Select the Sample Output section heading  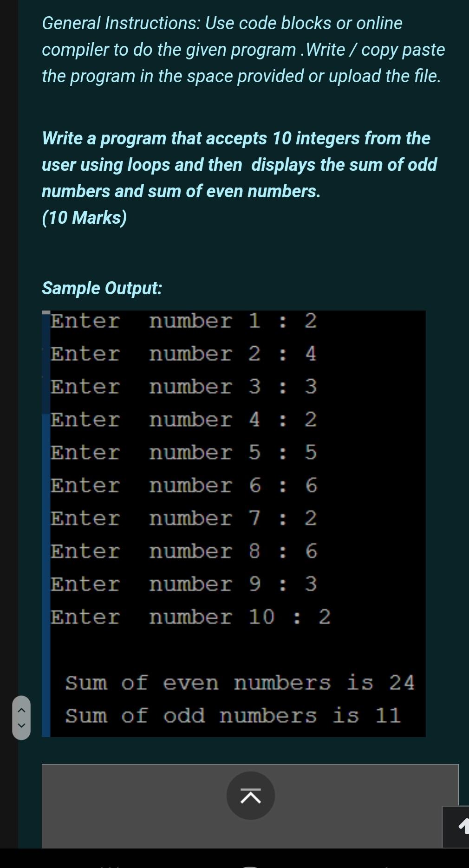click(x=102, y=288)
